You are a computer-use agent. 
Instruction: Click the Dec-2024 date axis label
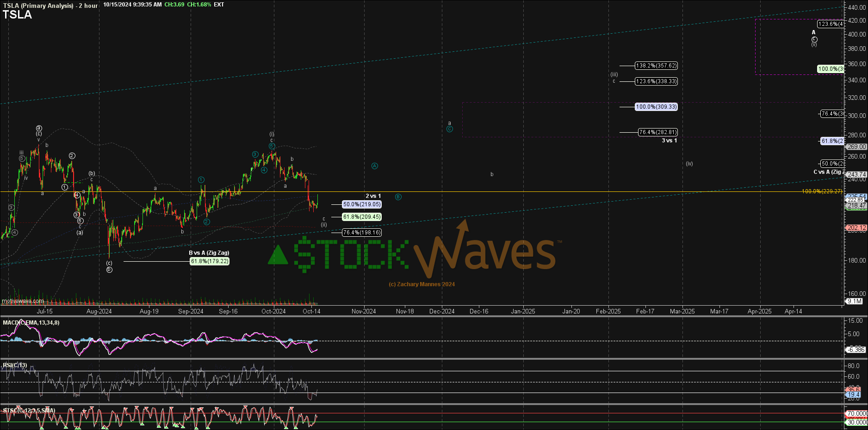(442, 312)
